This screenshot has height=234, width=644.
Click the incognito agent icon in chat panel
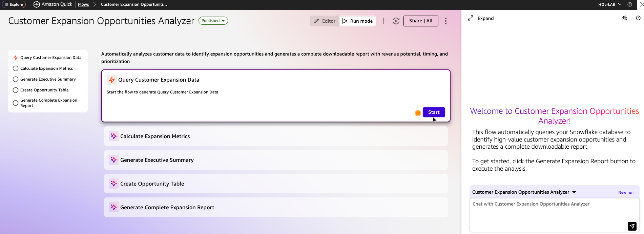tap(625, 18)
